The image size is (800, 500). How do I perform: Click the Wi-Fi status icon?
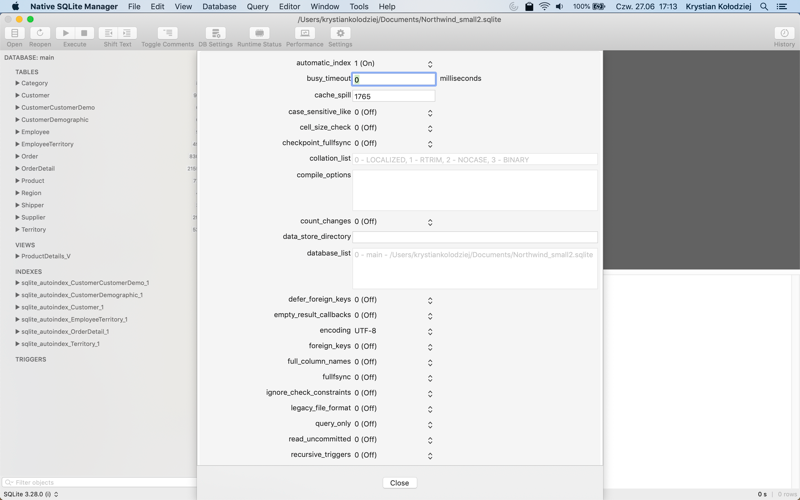(x=544, y=6)
